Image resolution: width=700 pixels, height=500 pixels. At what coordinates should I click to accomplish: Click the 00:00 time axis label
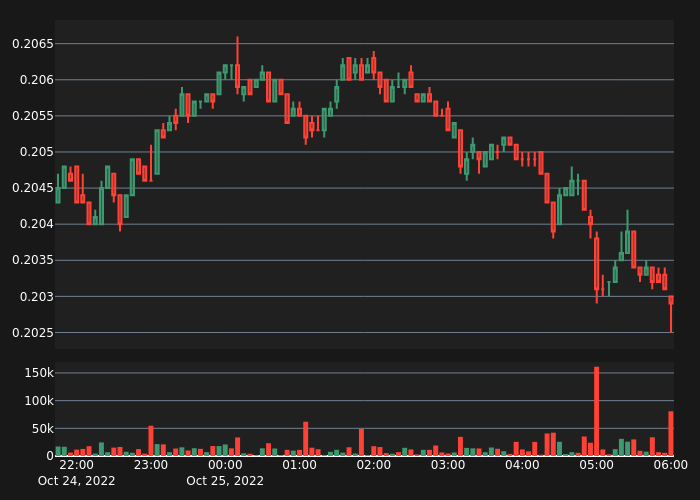(x=225, y=465)
